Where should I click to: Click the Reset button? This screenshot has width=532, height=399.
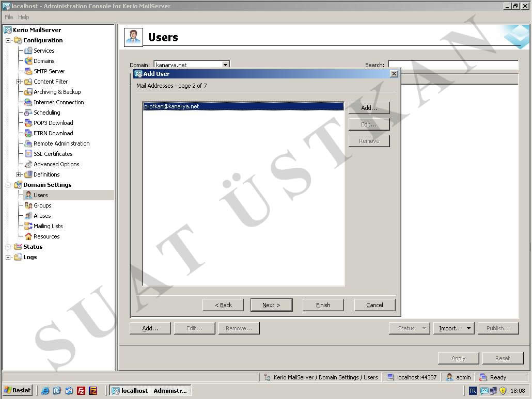click(x=503, y=358)
